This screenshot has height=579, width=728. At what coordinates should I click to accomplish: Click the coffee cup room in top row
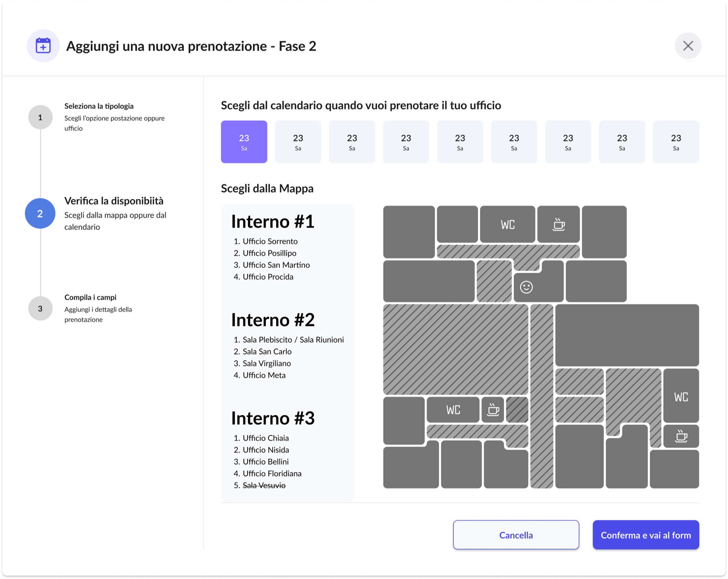coord(559,224)
